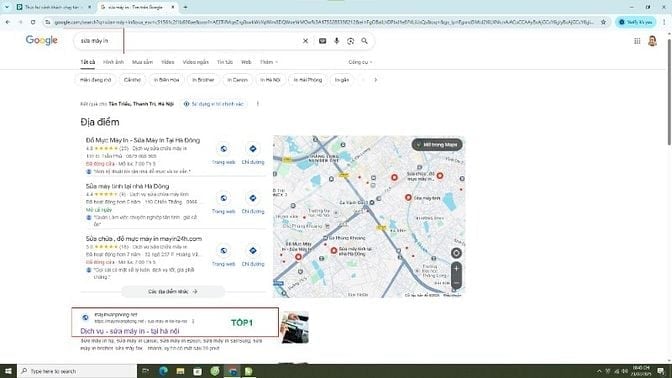
Task: Click the browser address bar
Action: coord(324,22)
